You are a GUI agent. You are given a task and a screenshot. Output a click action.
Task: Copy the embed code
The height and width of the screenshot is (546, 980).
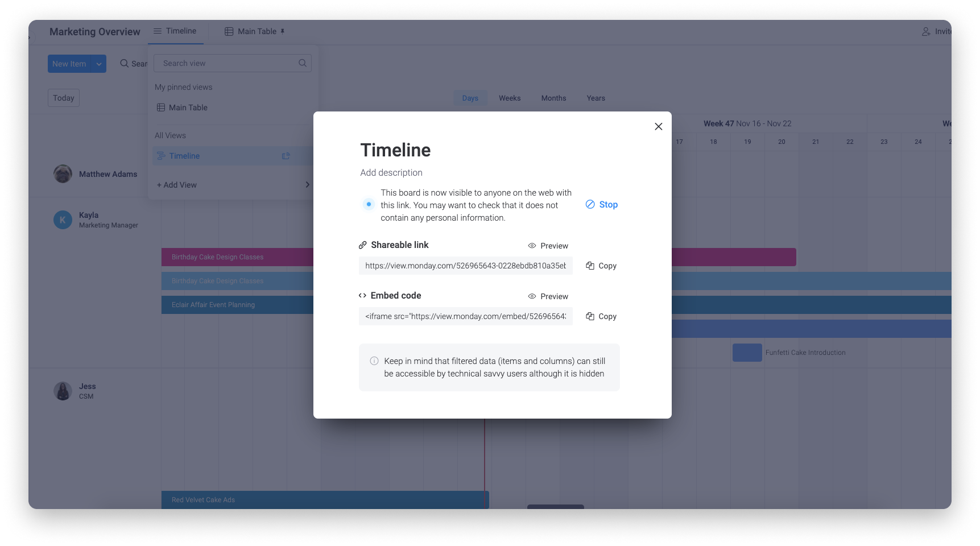point(601,316)
